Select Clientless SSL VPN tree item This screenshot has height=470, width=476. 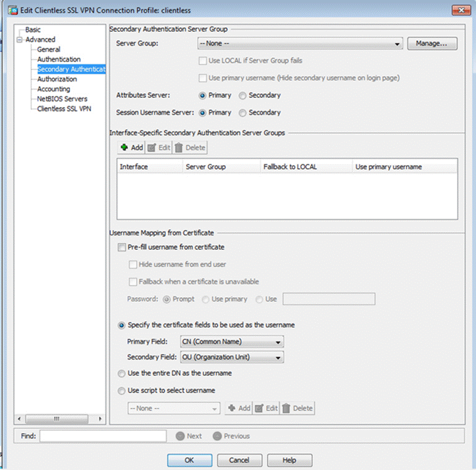[64, 109]
